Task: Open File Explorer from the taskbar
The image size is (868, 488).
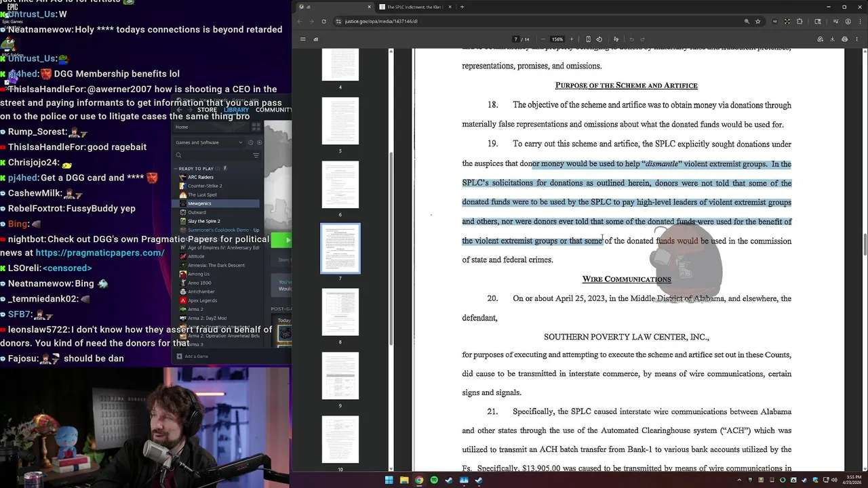Action: [404, 481]
